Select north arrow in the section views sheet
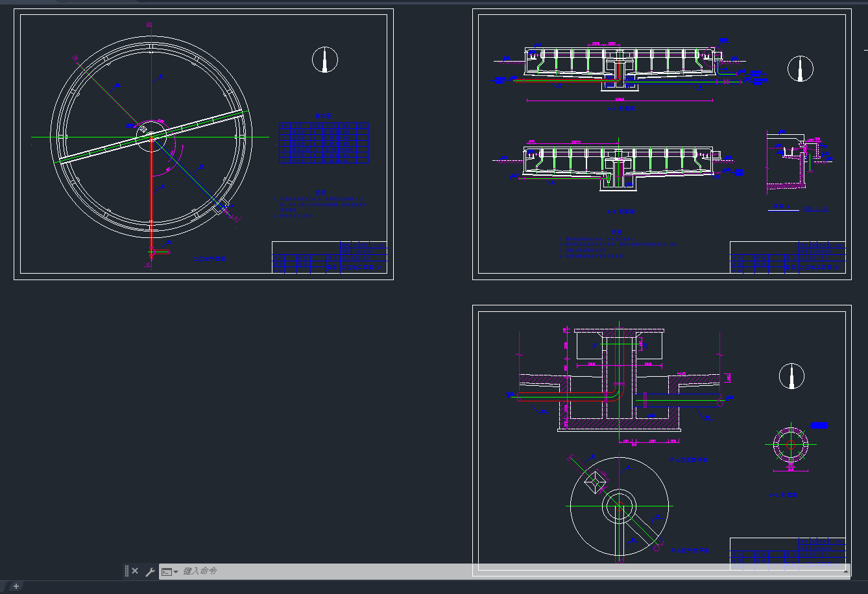 click(801, 69)
